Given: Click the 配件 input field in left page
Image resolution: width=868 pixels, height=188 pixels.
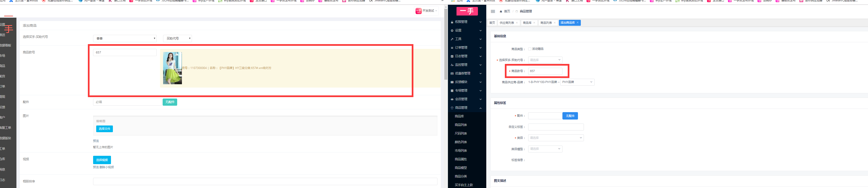Looking at the screenshot, I should click(x=127, y=102).
